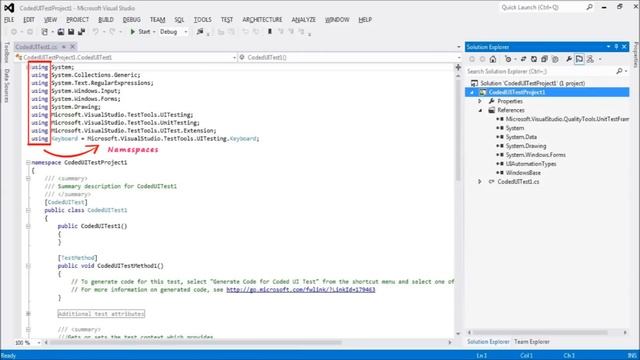Expand the Properties node
The width and height of the screenshot is (640, 360).
point(480,101)
